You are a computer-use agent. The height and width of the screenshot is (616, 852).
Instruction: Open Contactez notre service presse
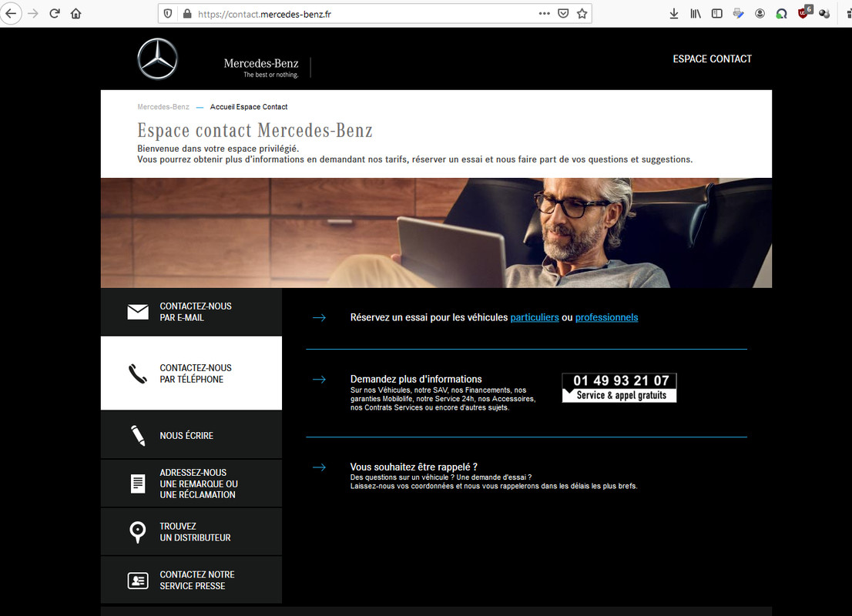pyautogui.click(x=191, y=580)
